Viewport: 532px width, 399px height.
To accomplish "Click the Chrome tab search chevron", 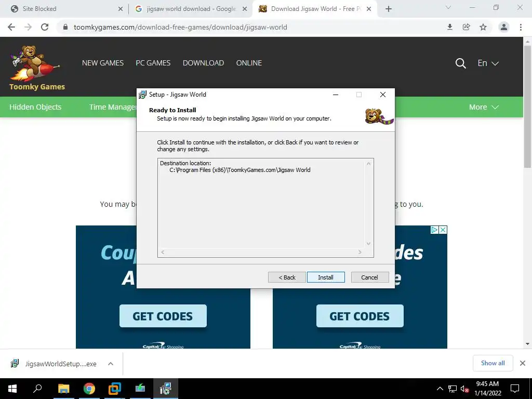I will tap(448, 7).
